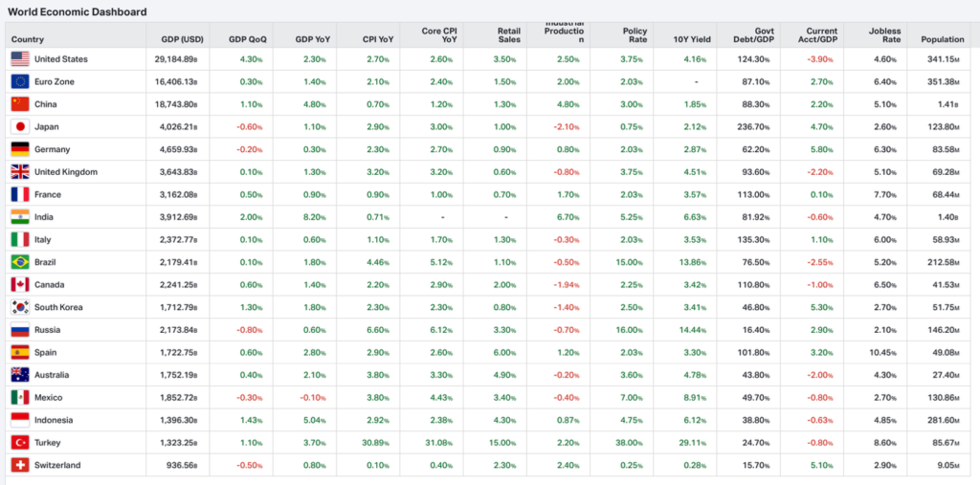980x485 pixels.
Task: Open the Australia country link
Action: (53, 375)
